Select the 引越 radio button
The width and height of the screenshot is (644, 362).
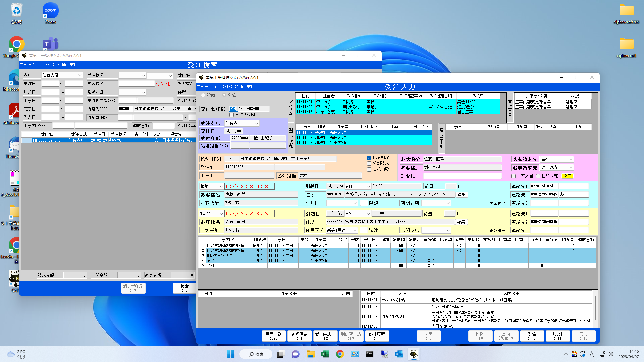click(x=224, y=95)
